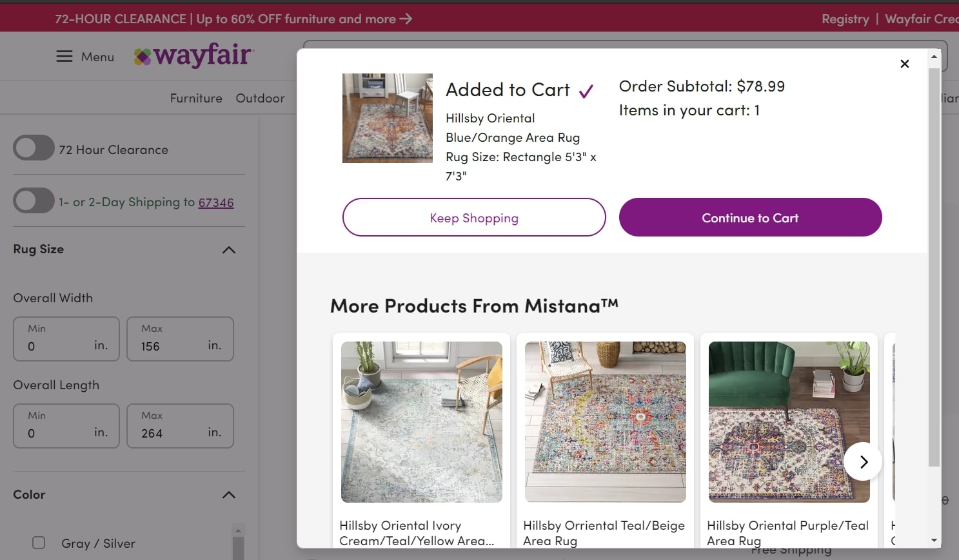Enable 1- or 2-Day Shipping toggle
The image size is (959, 560).
(34, 200)
